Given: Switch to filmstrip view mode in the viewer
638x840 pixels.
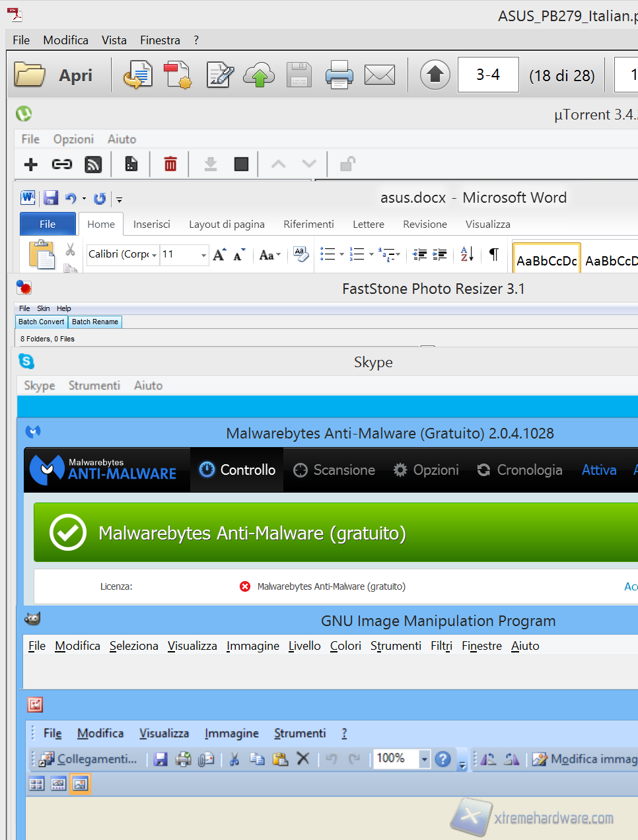Looking at the screenshot, I should 58,784.
